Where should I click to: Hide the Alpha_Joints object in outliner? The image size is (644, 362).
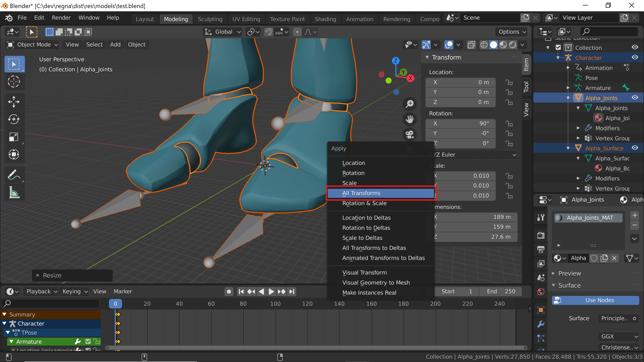tap(635, 98)
